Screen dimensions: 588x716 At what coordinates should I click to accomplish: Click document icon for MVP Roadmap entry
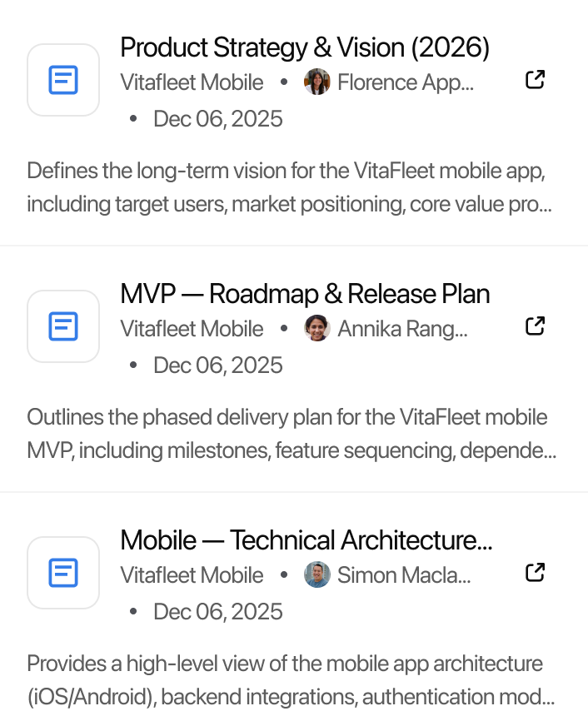63,326
